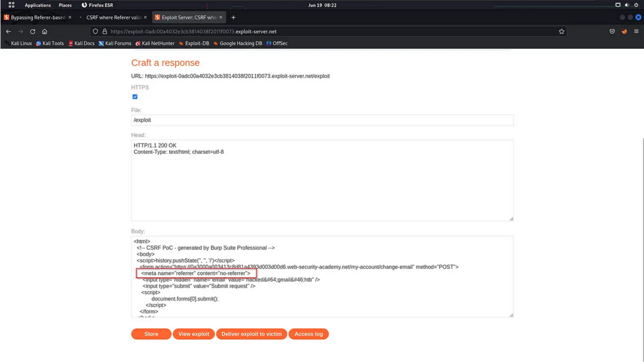Close the CSRF where Referer tab

coord(145,17)
